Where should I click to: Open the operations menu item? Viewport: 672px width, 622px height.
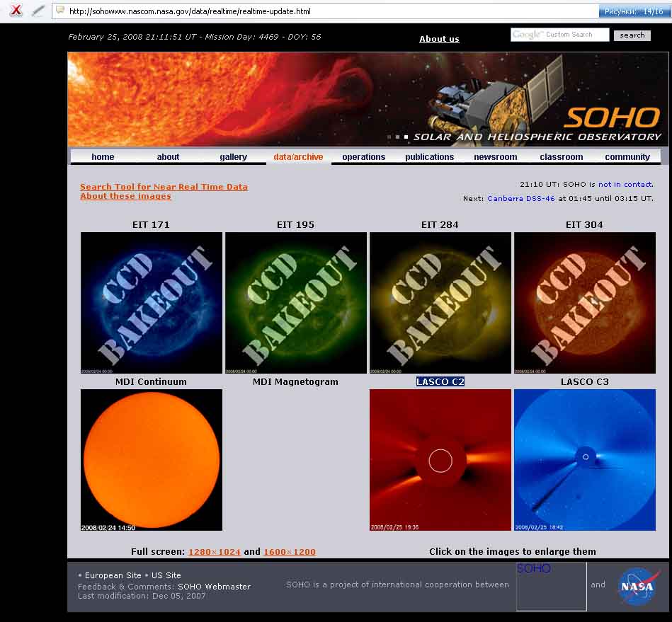click(x=364, y=157)
